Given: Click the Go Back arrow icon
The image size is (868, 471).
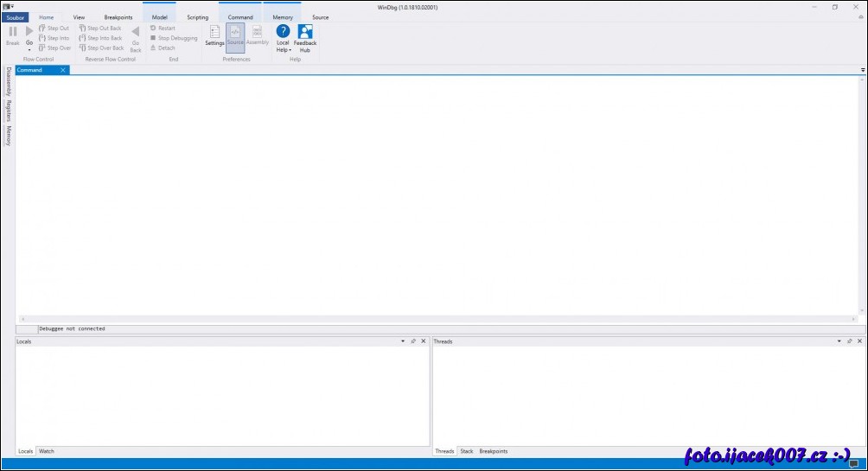Looking at the screenshot, I should (x=135, y=32).
